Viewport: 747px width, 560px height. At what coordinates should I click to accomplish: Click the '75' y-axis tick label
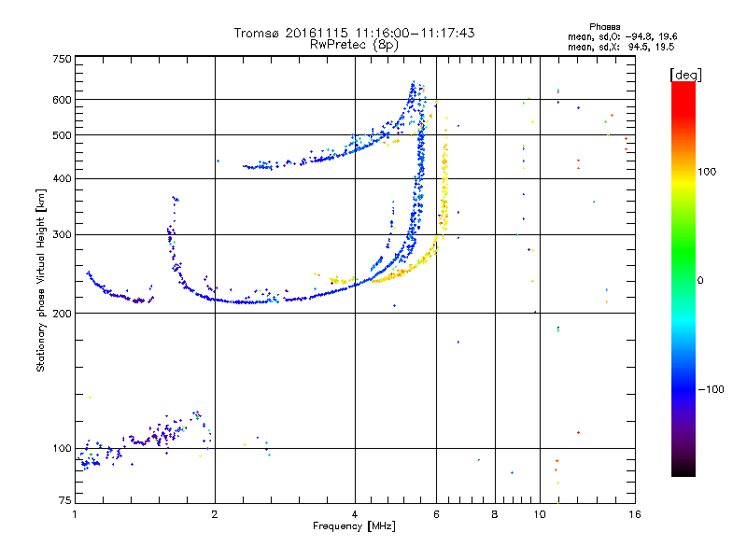(65, 500)
